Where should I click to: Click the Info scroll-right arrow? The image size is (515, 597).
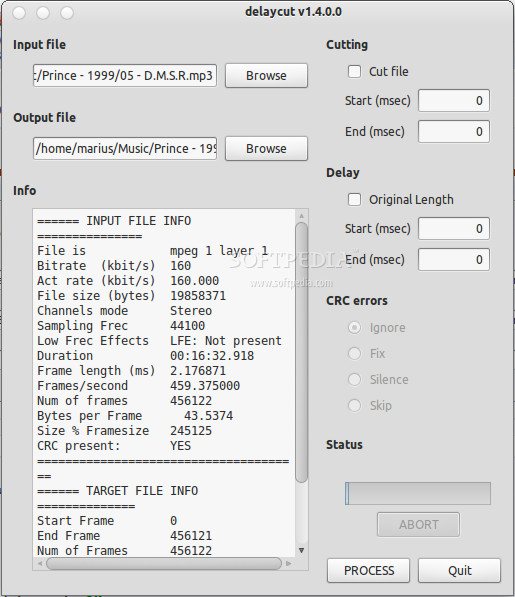coord(289,563)
